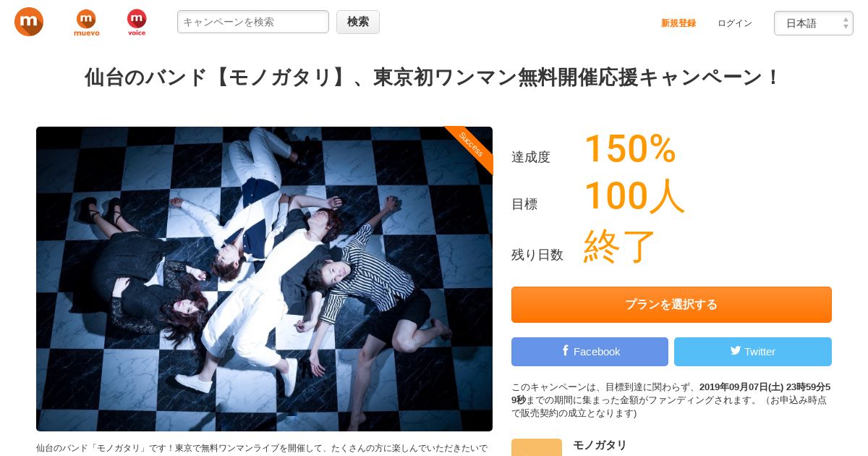Click the モノガタリ owner name link
Viewport: 868px width, 456px height.
tap(600, 445)
